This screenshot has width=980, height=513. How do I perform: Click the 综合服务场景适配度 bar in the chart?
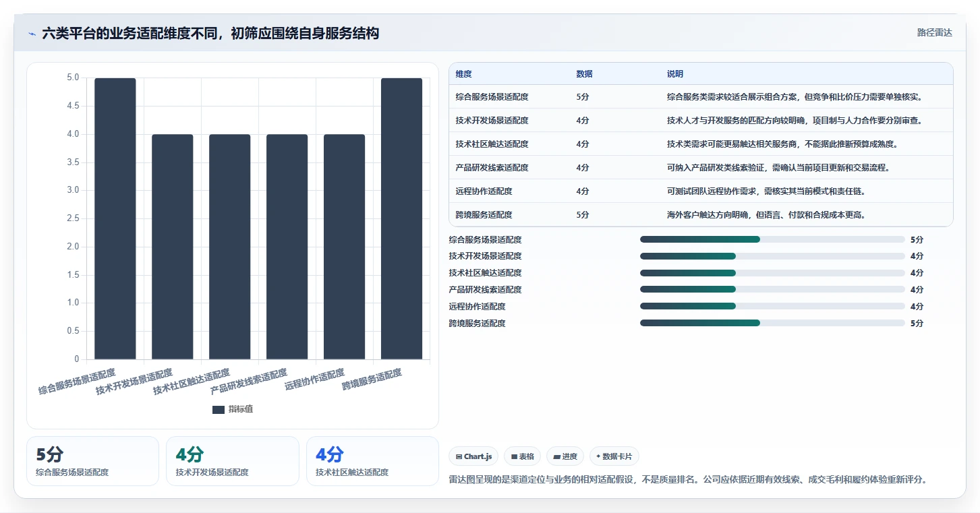tap(115, 218)
